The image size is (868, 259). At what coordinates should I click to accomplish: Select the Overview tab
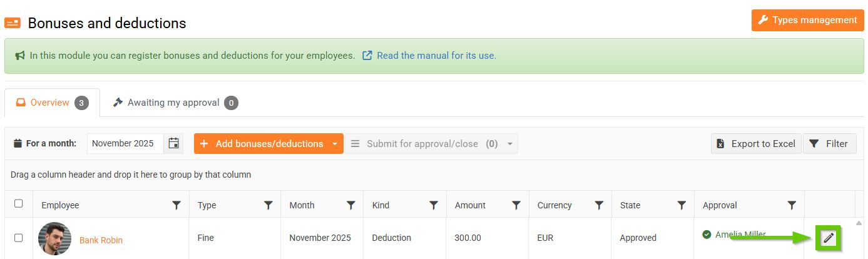point(51,103)
